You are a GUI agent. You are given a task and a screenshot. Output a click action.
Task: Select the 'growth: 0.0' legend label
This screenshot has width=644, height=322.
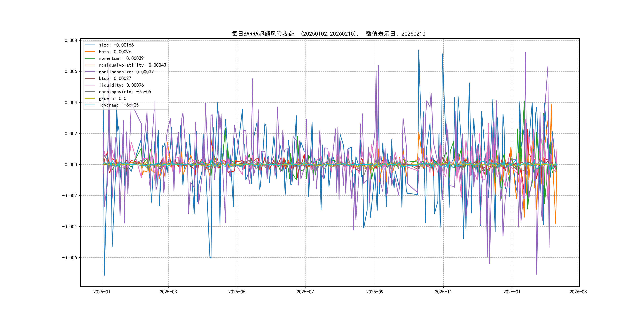(113, 99)
